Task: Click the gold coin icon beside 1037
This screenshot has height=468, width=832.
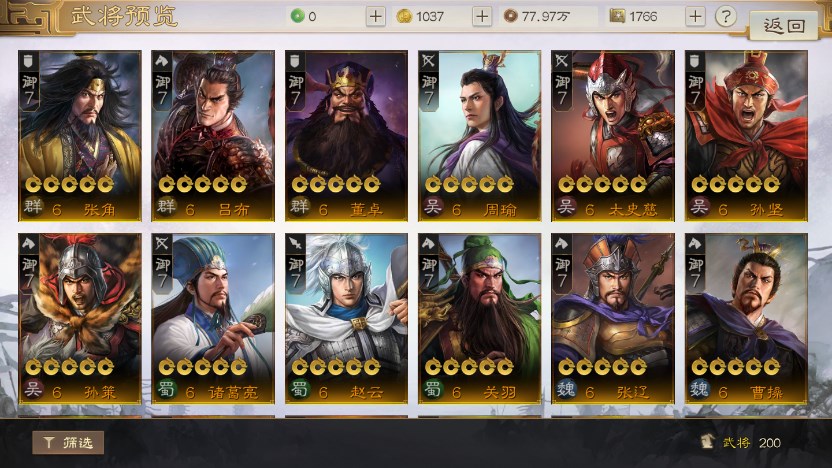Action: tap(404, 16)
